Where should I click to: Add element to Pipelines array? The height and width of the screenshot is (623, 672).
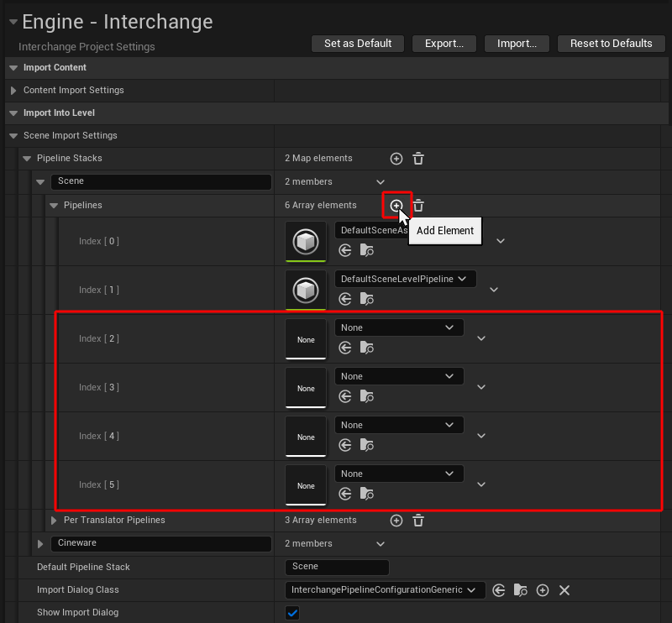[x=396, y=206]
